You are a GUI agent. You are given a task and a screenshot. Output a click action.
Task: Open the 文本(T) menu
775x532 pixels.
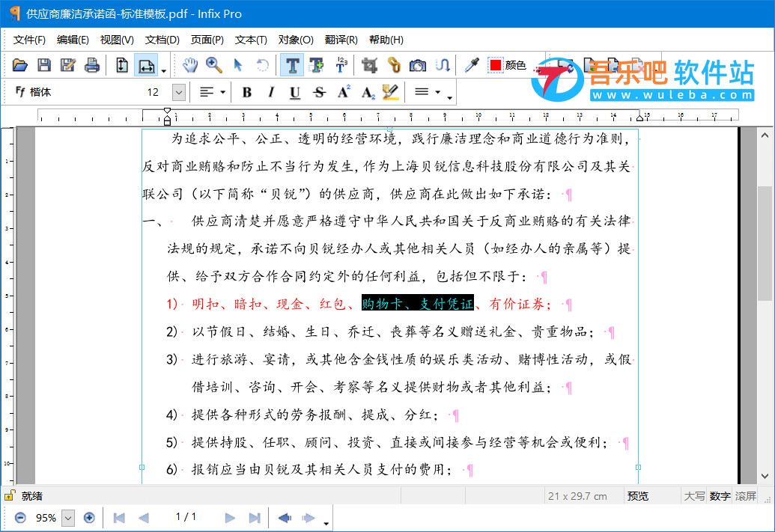[251, 40]
